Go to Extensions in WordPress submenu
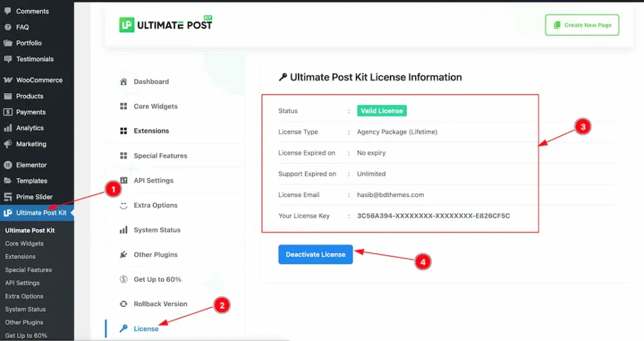 point(20,257)
